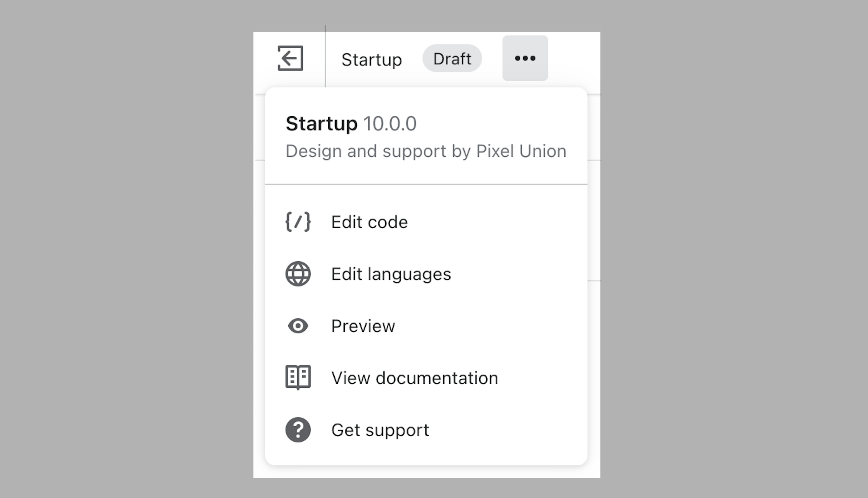
Task: Click the curly braces code icon
Action: [298, 222]
